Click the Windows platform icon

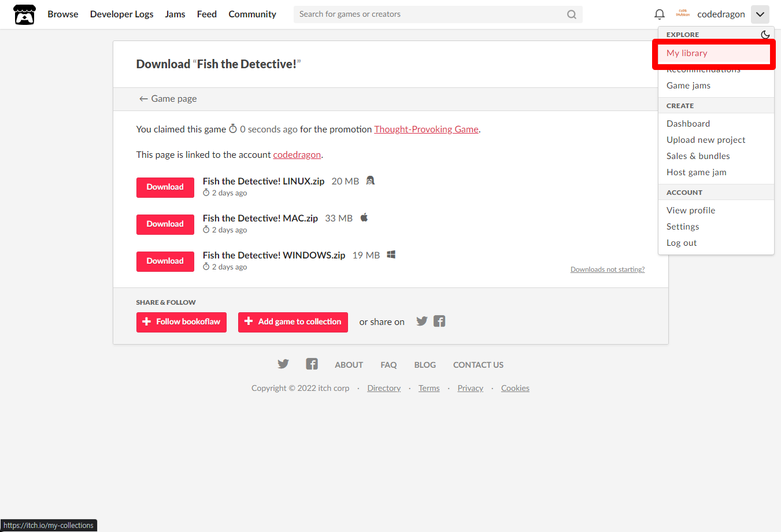click(391, 254)
